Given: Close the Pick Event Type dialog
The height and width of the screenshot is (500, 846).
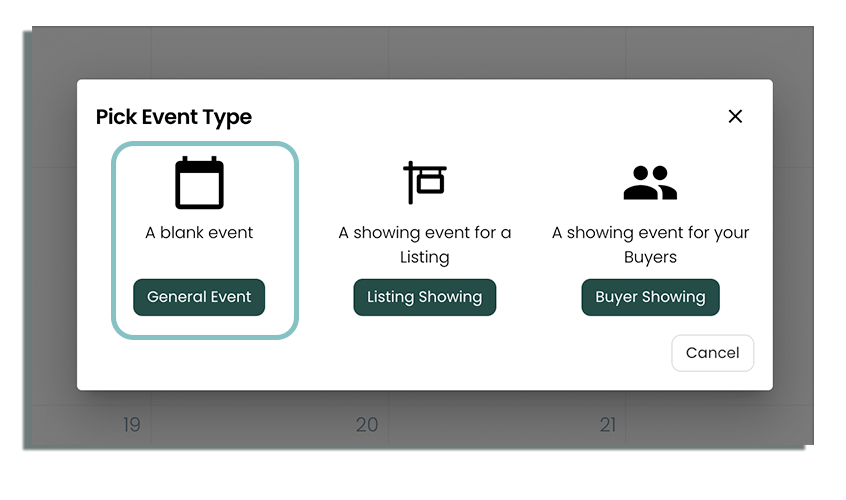Looking at the screenshot, I should tap(735, 116).
